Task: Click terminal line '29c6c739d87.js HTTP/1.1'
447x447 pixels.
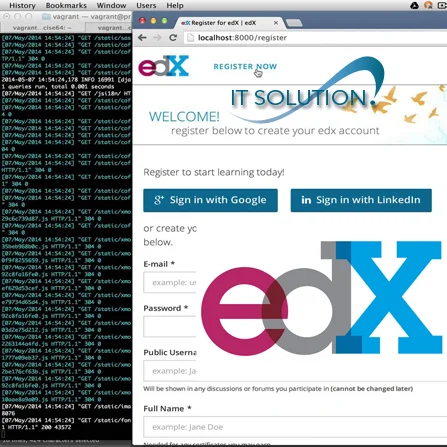Action: 52,219
